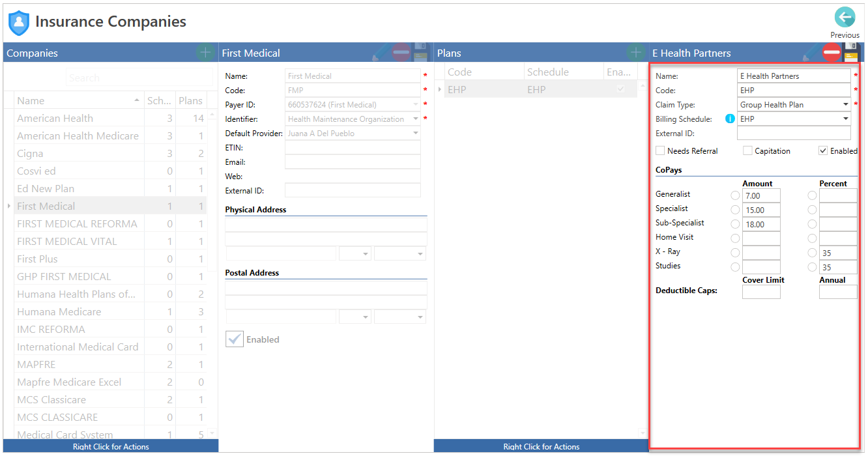Image resolution: width=868 pixels, height=456 pixels.
Task: Click the First Medical delete minus icon
Action: point(401,53)
